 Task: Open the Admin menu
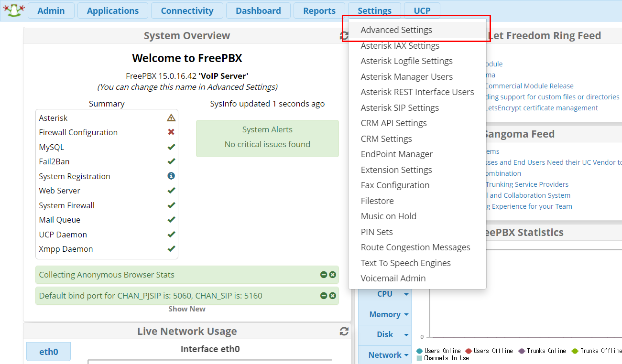(51, 11)
